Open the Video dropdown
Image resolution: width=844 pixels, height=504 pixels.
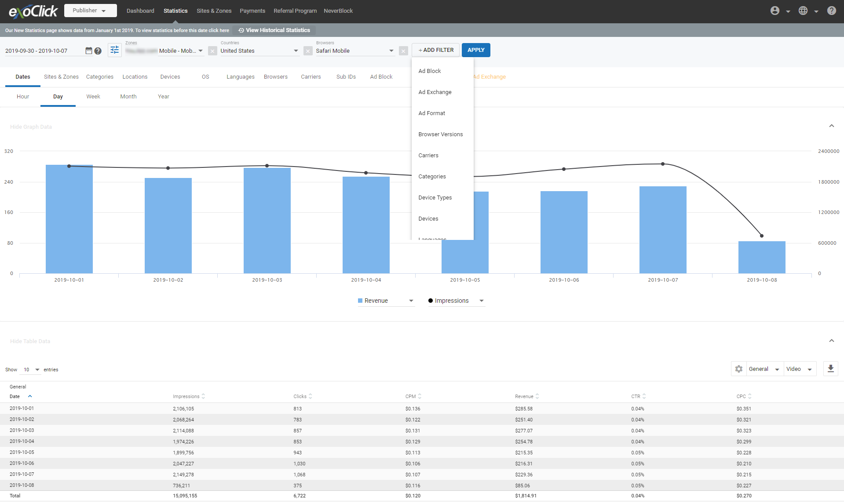coord(799,369)
